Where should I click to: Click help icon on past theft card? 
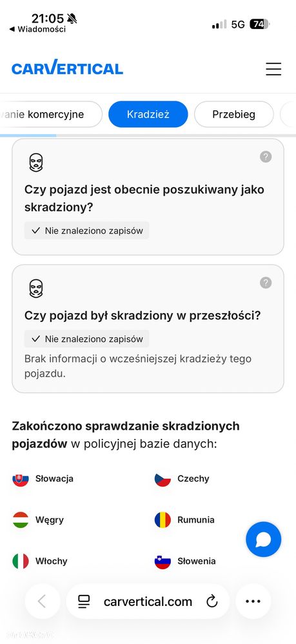266,283
